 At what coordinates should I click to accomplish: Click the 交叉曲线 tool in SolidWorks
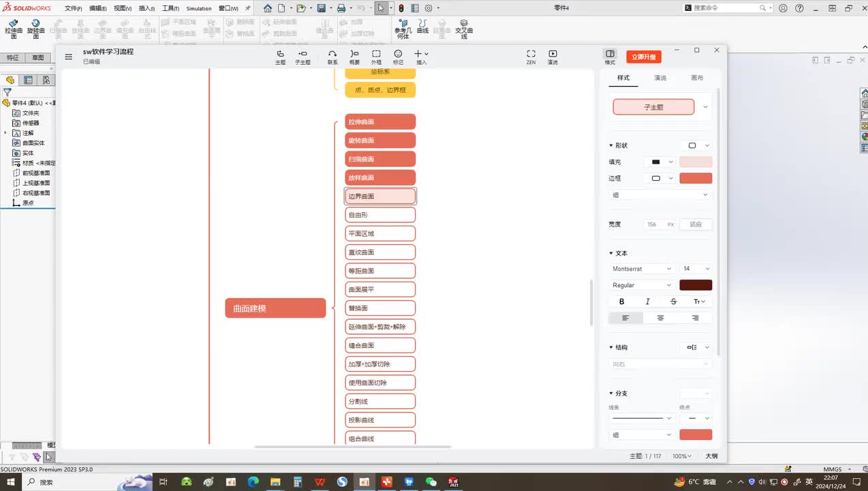click(464, 29)
